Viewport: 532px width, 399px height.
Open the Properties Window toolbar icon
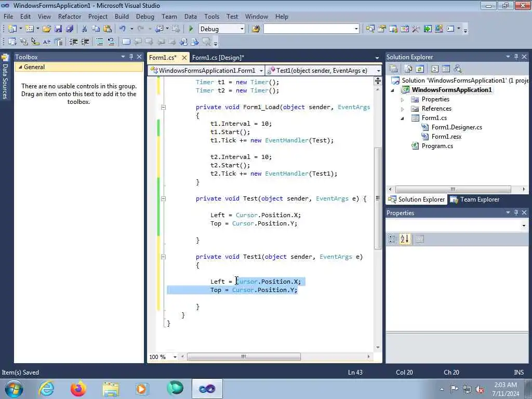pos(382,29)
